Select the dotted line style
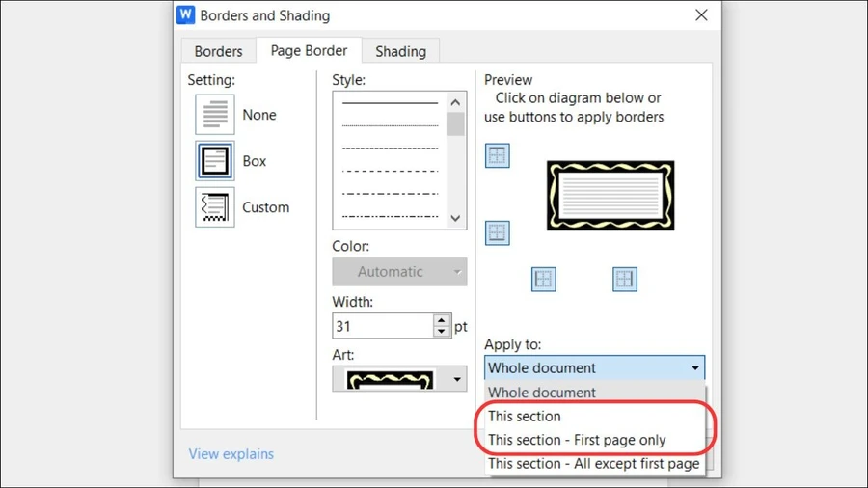The width and height of the screenshot is (868, 488). coord(390,125)
